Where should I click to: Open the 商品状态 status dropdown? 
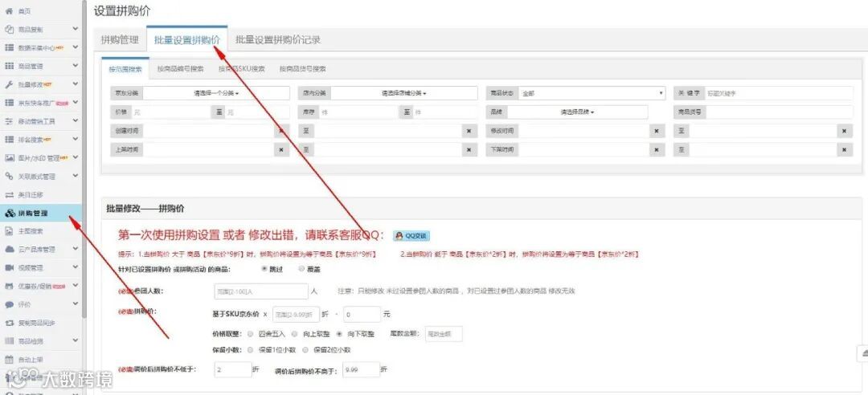(x=592, y=93)
